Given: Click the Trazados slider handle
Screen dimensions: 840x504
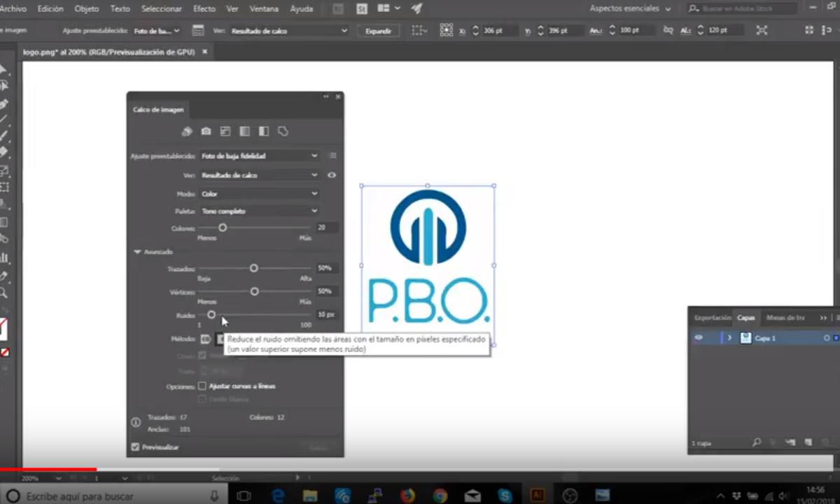Looking at the screenshot, I should [x=254, y=268].
